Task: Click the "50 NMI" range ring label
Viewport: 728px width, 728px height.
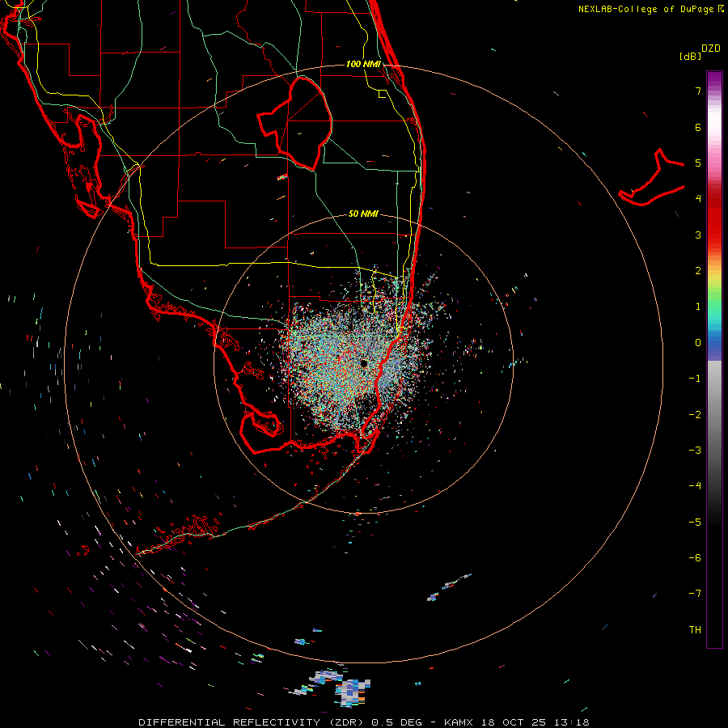Action: click(363, 214)
